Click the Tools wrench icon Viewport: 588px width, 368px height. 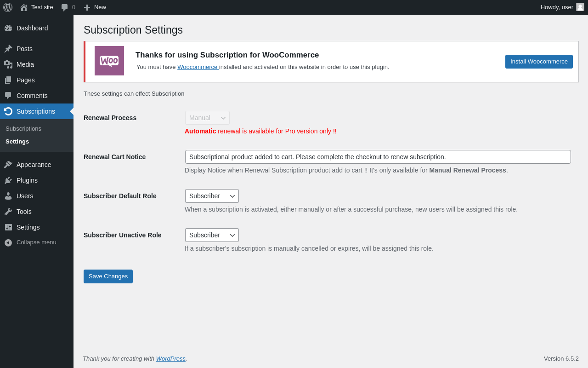(8, 212)
